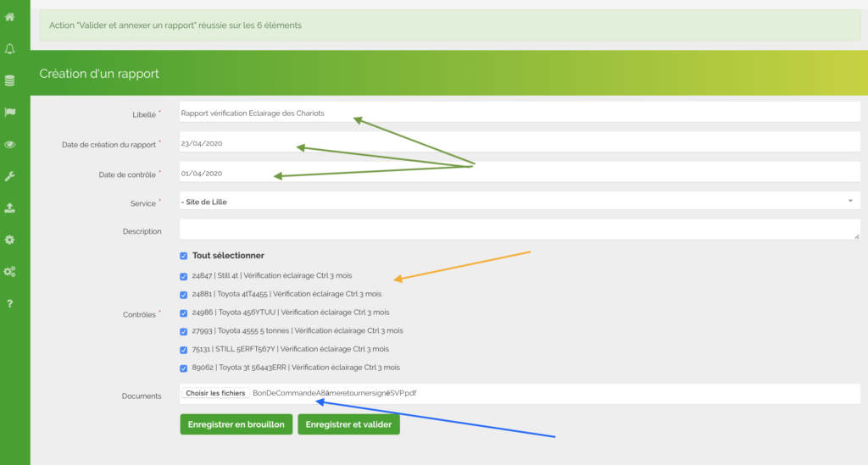Focus the 'Date de contrôle' field

point(519,174)
